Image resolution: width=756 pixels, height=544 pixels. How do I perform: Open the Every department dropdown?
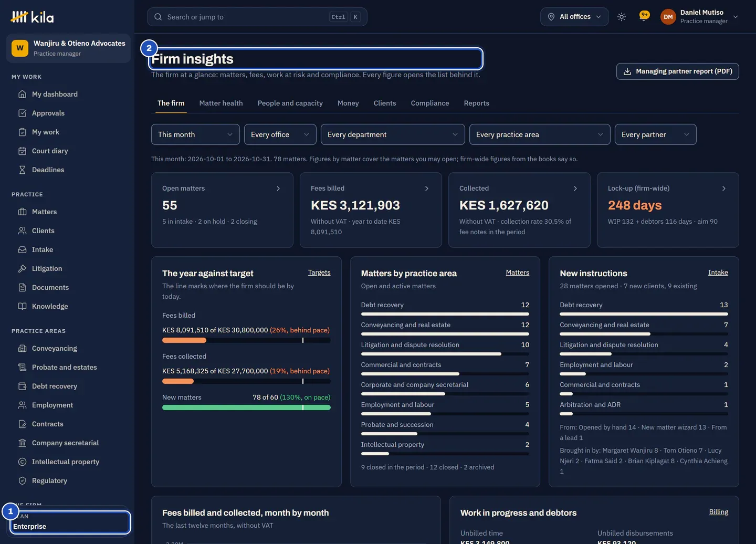pos(393,134)
